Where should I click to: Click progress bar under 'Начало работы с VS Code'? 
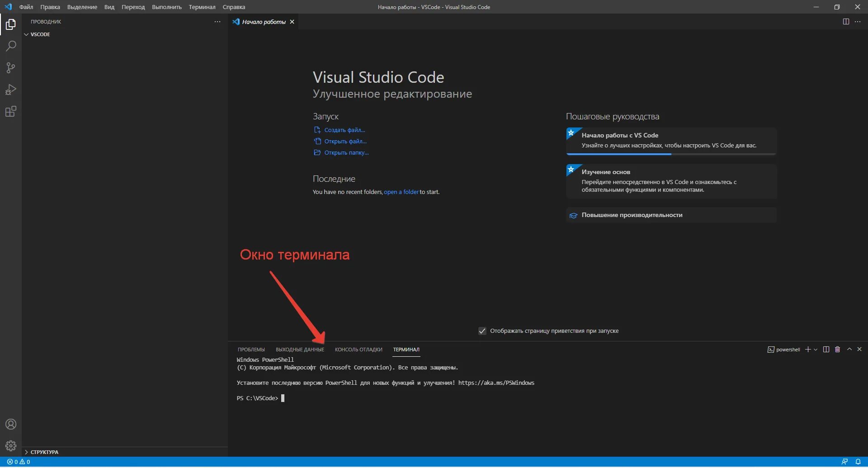pyautogui.click(x=671, y=154)
